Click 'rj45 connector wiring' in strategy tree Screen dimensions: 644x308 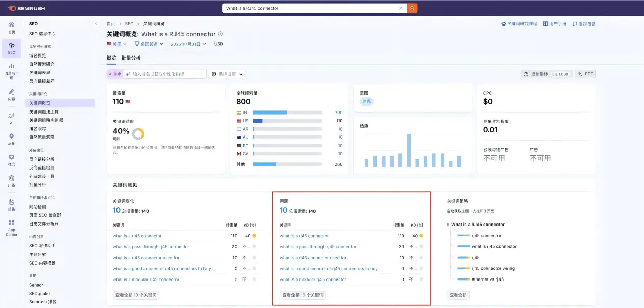(493, 268)
